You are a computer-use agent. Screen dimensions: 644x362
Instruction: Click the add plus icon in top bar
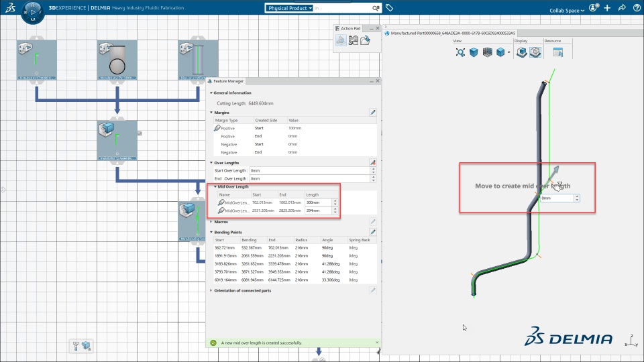[608, 8]
